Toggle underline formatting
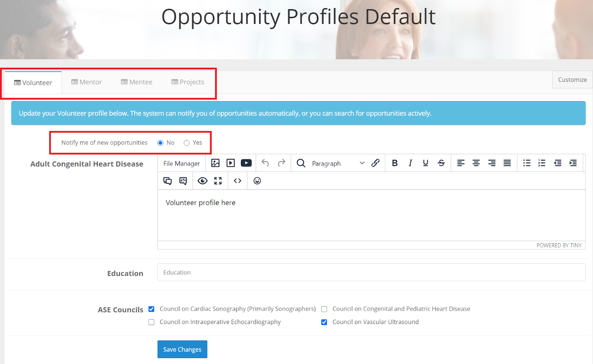Image resolution: width=593 pixels, height=364 pixels. (425, 163)
